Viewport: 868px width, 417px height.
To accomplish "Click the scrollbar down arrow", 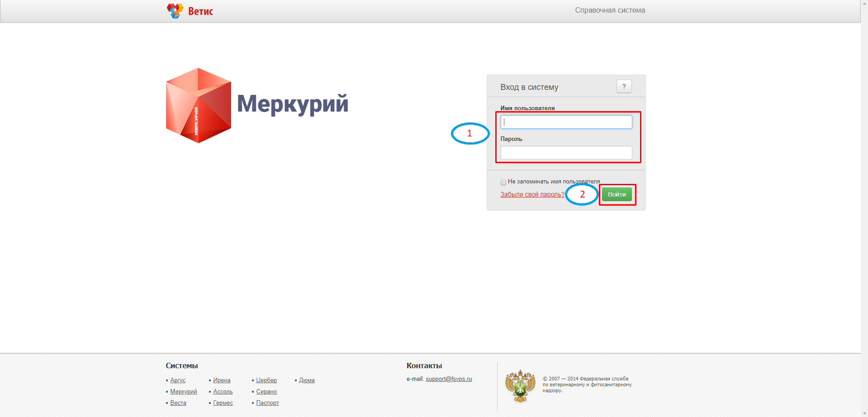I will click(x=864, y=413).
